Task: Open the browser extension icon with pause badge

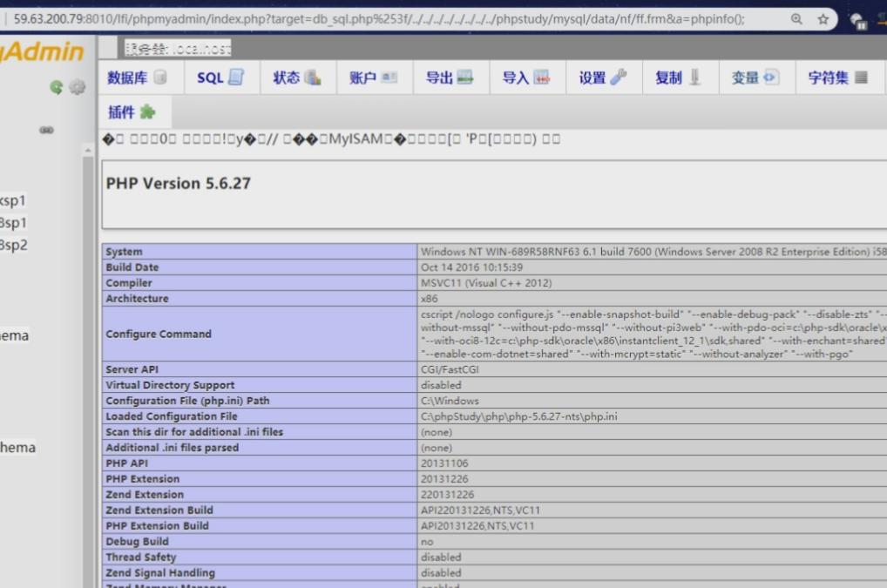Action: [x=858, y=22]
